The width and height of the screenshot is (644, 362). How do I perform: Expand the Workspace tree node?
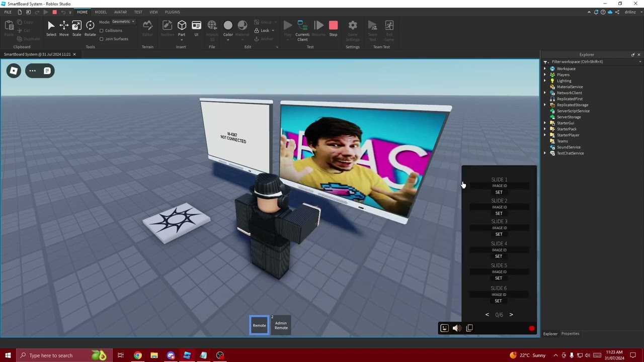[545, 69]
